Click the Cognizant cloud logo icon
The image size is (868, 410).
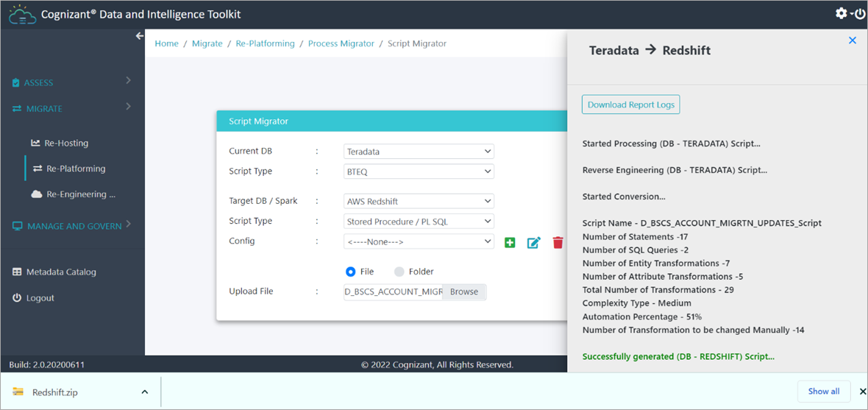tap(23, 14)
